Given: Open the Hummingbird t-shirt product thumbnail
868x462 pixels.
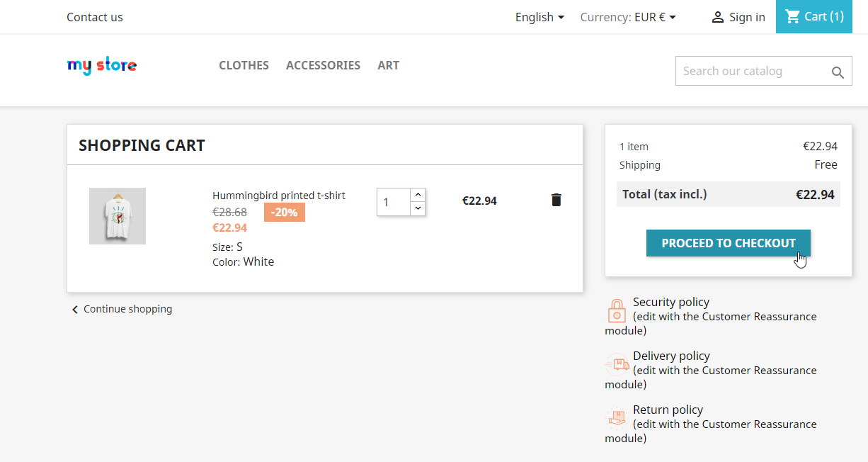Looking at the screenshot, I should pos(118,216).
